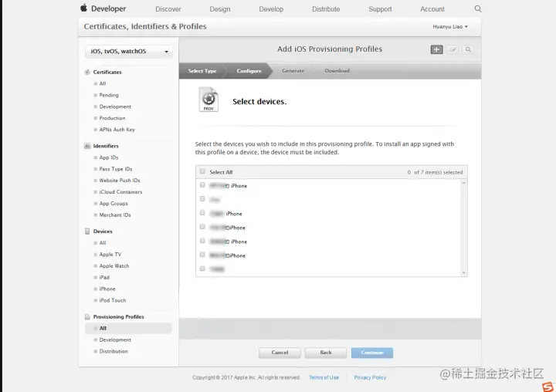Select Apple TV under Devices
Viewport: 556px width, 392px height.
(x=110, y=255)
